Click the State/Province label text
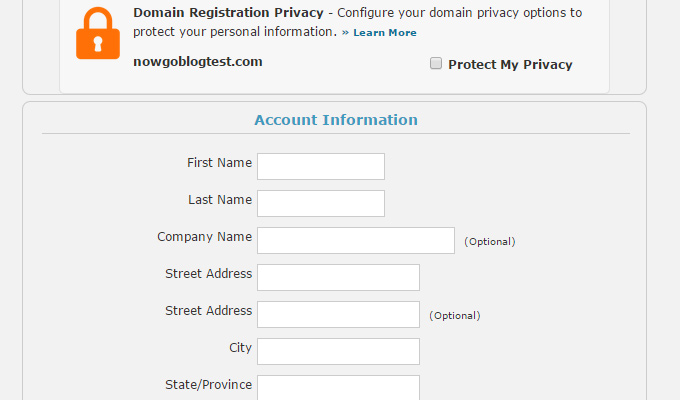 tap(209, 385)
